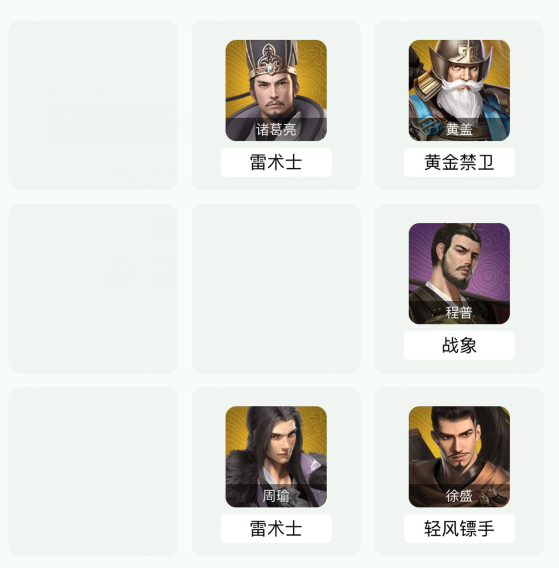Tap the 程普 name banner on portrait
This screenshot has height=568, width=559.
pyautogui.click(x=459, y=312)
